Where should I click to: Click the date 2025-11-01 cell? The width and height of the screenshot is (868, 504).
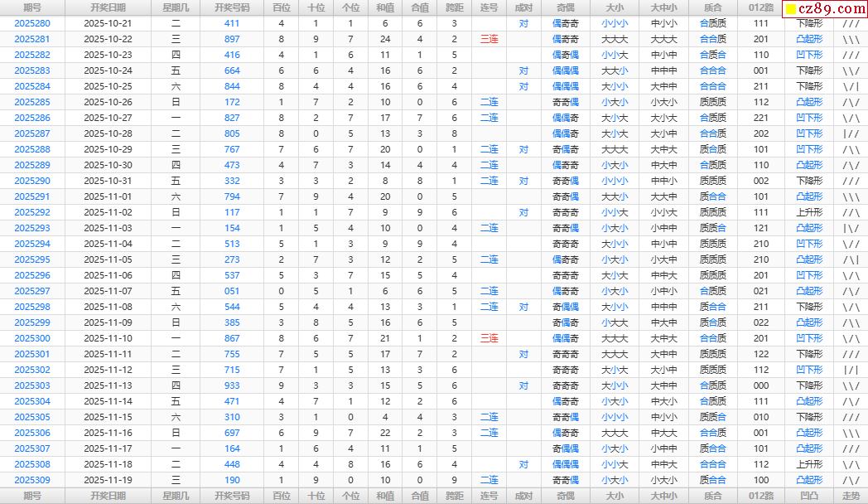click(x=108, y=196)
